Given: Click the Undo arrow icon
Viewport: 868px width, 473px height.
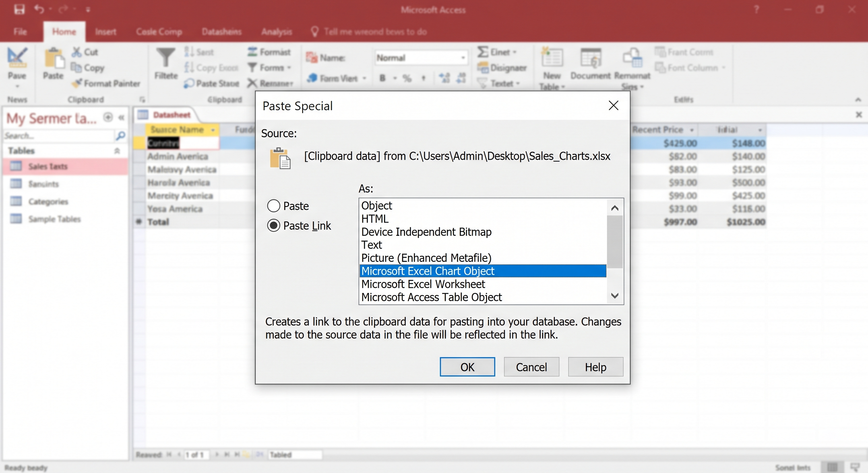Looking at the screenshot, I should pos(39,9).
